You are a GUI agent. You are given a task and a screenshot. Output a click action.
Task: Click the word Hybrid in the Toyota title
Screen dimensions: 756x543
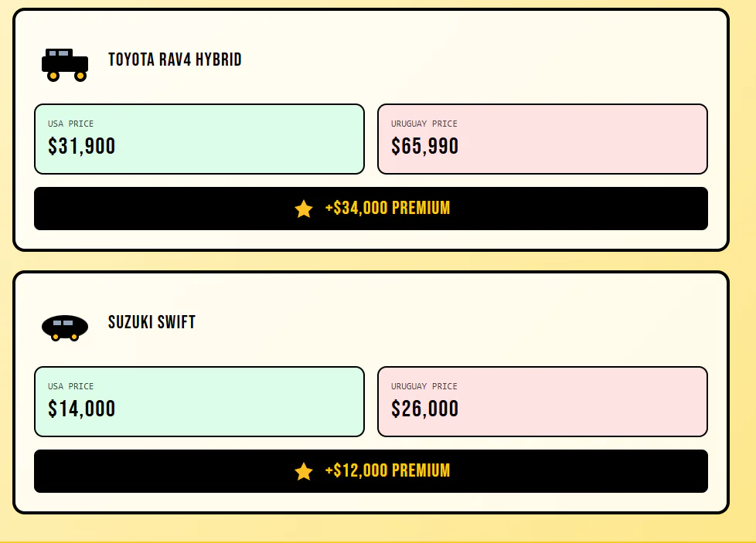(219, 59)
